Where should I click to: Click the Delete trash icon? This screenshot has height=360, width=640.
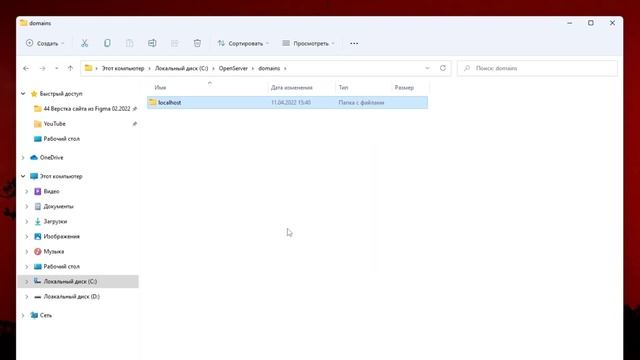(197, 43)
